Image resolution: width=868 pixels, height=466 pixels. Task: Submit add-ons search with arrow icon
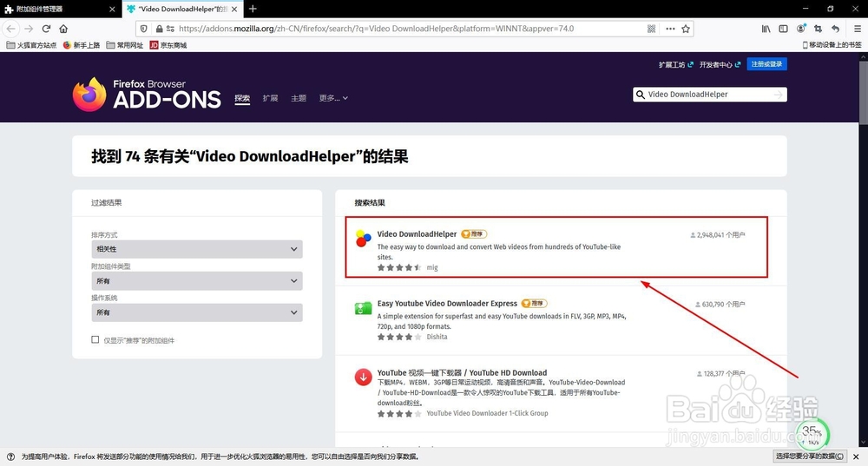click(x=779, y=95)
